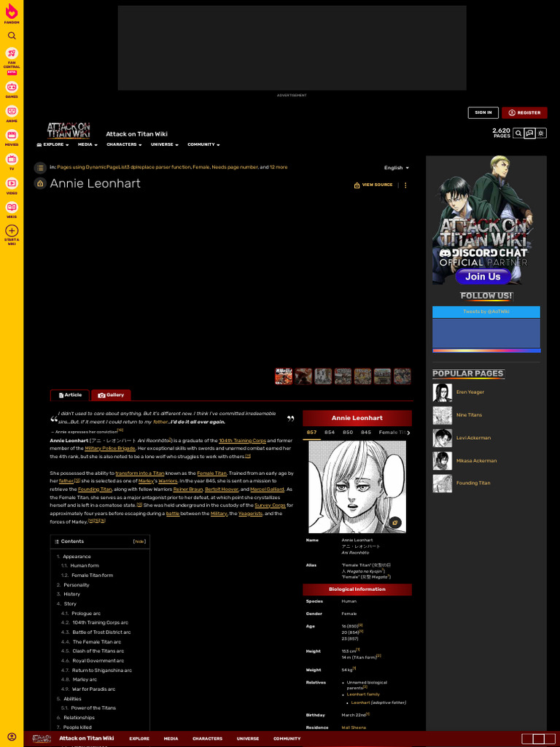Expand '12 more' categories link
This screenshot has height=747, width=560.
(279, 167)
